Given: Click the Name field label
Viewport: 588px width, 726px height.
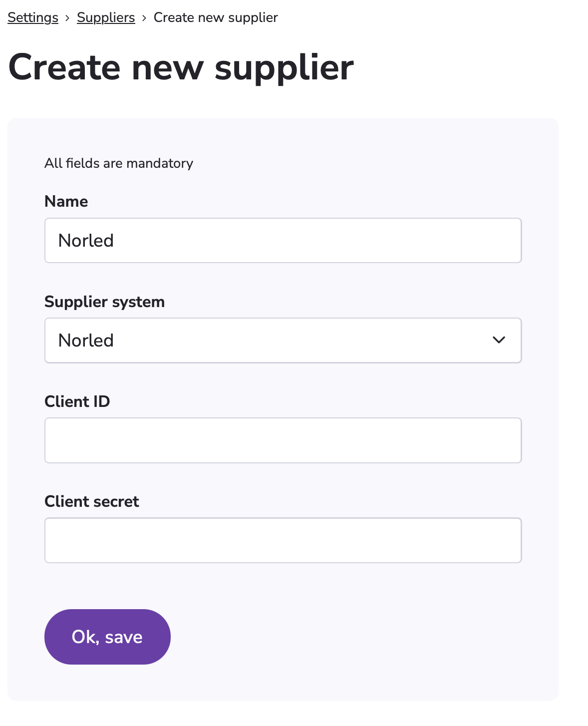Looking at the screenshot, I should [66, 201].
